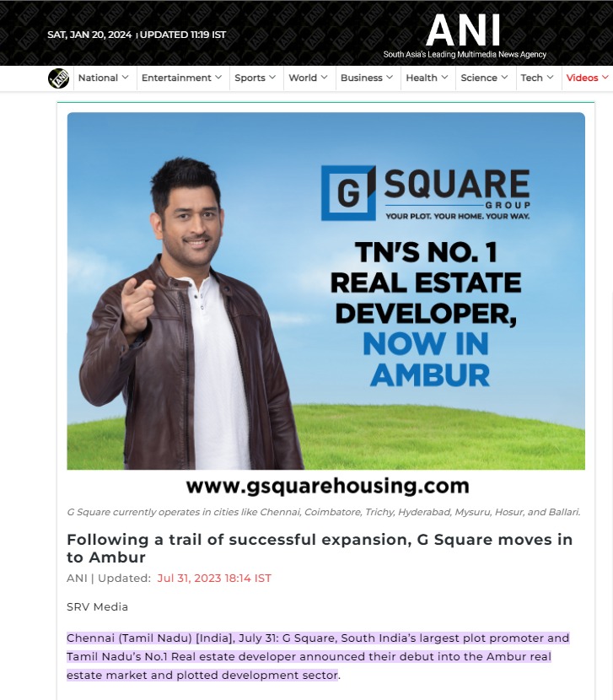Screen dimensions: 613x700
Task: Click the large ANI header logo
Action: (464, 31)
